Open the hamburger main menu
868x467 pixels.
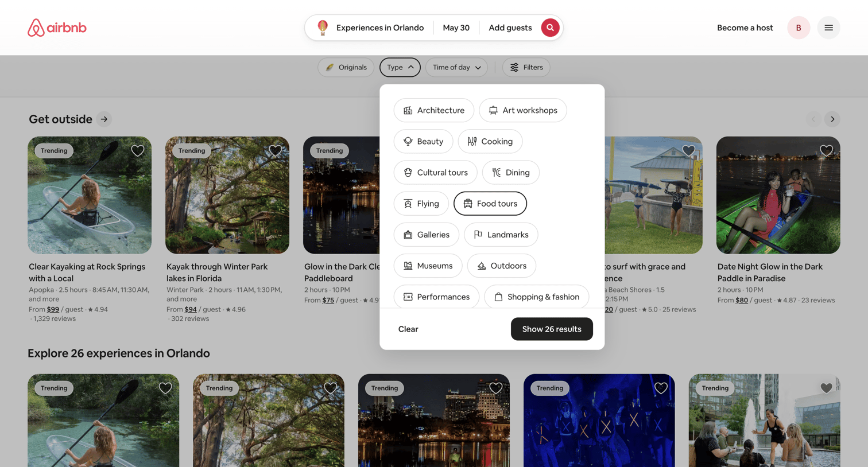(828, 28)
